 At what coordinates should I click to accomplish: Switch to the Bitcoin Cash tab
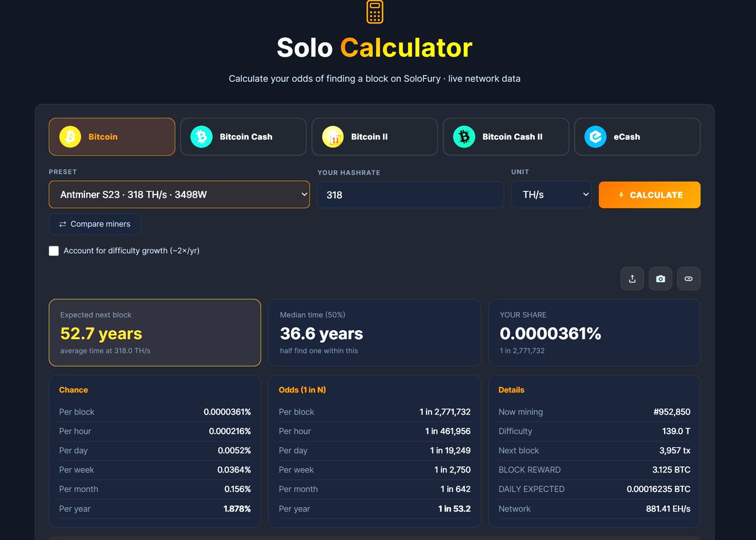coord(243,137)
